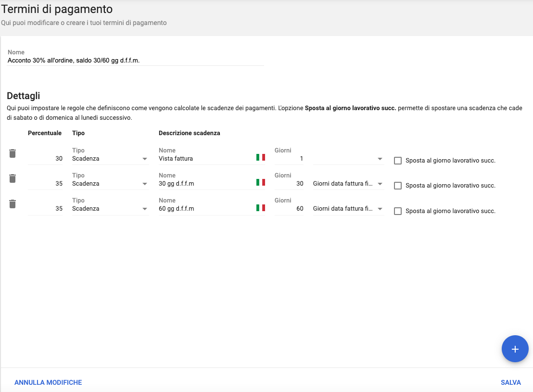
Task: Delete the 30 gg d.f.f.m row
Action: click(x=13, y=179)
